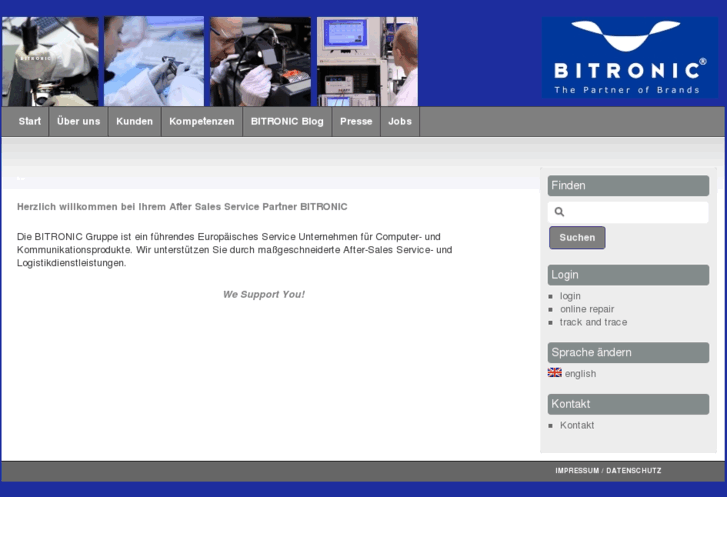Go to the Kunden section

pos(134,122)
